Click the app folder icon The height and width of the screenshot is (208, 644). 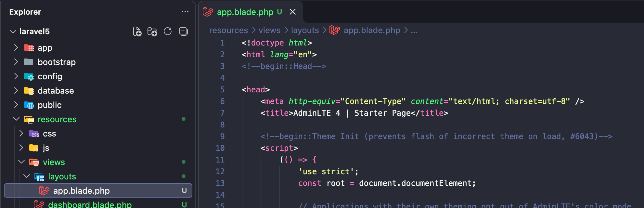(x=29, y=48)
